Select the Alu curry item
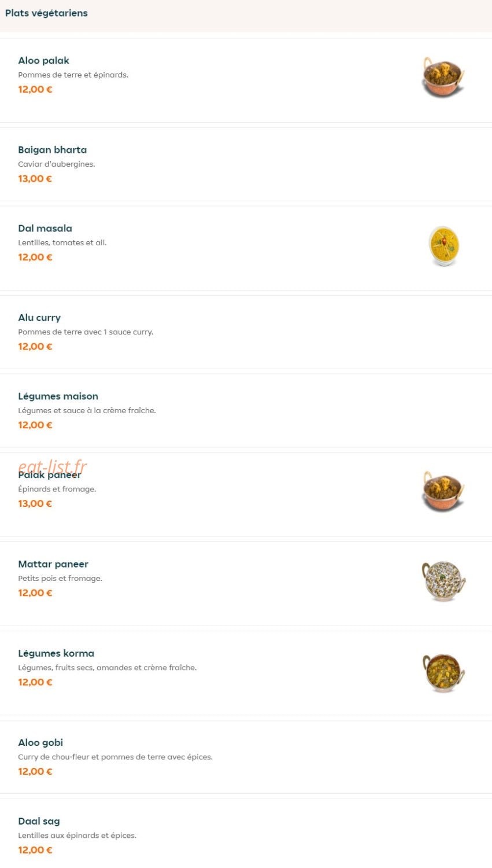Image resolution: width=492 pixels, height=868 pixels. (x=246, y=332)
